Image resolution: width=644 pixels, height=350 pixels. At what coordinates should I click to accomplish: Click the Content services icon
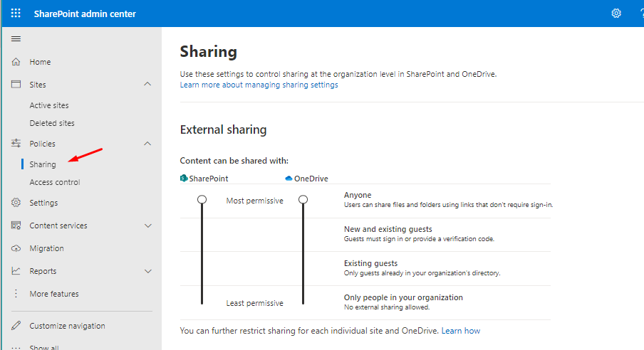pos(16,226)
